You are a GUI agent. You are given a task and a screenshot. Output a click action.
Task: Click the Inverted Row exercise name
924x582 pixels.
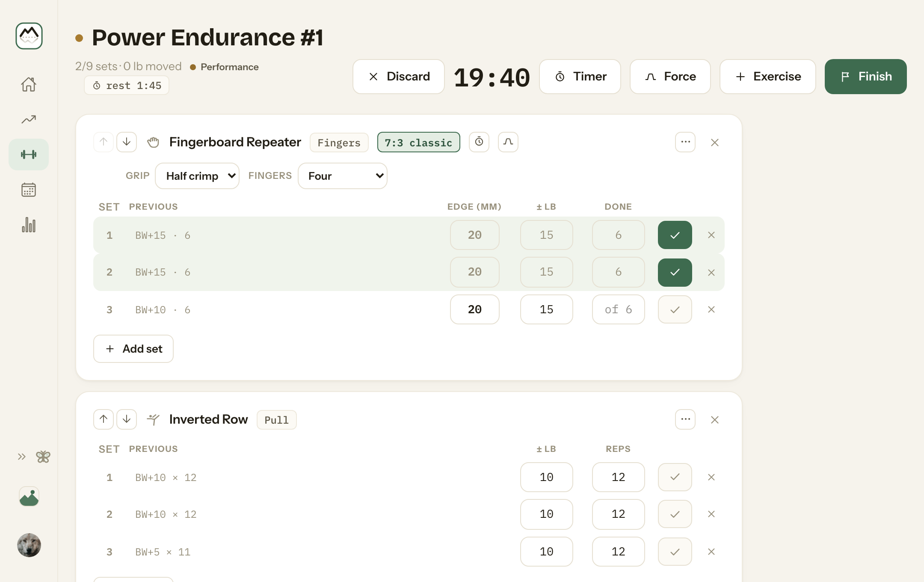[209, 419]
